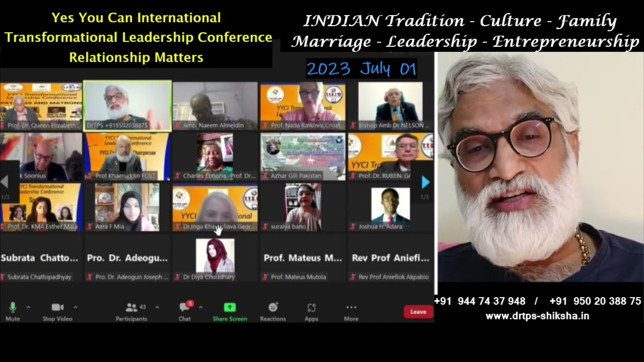644x362 pixels.
Task: Select Dr Diya Choudhary video tile
Action: point(215,257)
